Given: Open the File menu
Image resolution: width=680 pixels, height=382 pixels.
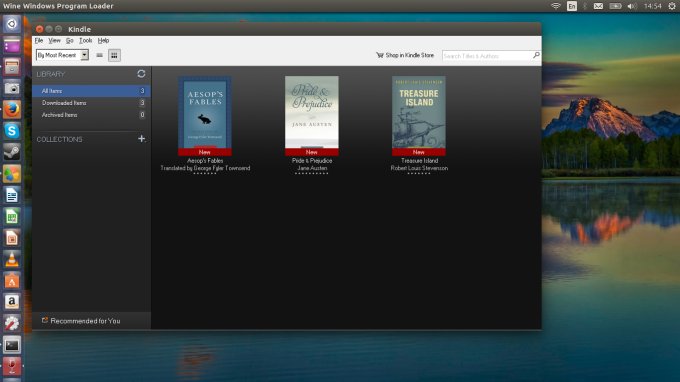Looking at the screenshot, I should [x=39, y=40].
